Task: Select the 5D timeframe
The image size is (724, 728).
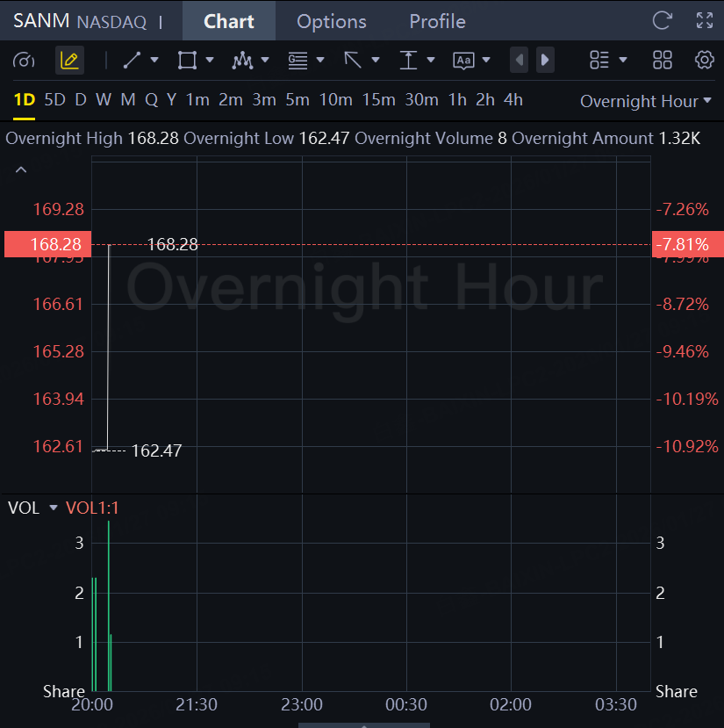Action: click(x=54, y=100)
